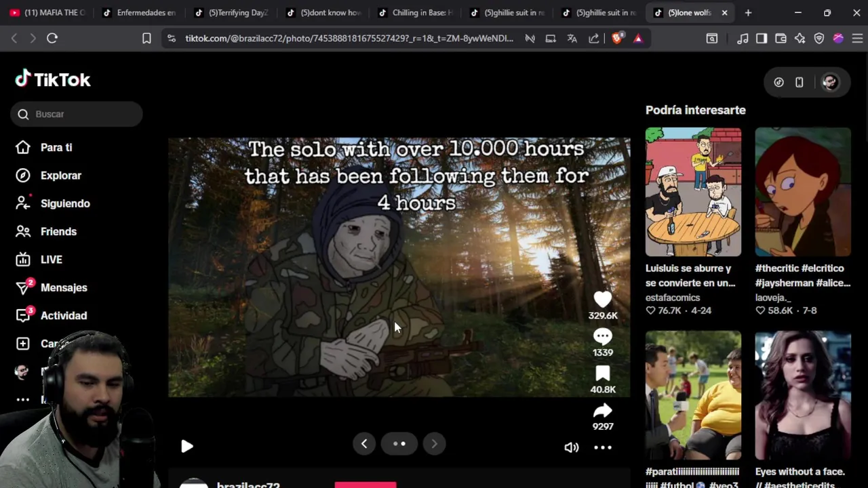The image size is (868, 488).
Task: Click the estafacomics username link
Action: (x=673, y=298)
